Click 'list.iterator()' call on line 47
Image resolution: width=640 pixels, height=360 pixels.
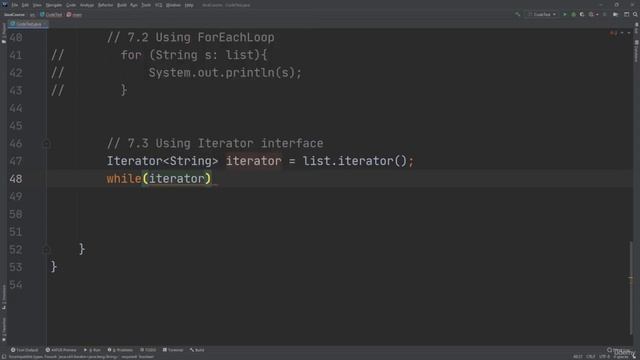354,161
